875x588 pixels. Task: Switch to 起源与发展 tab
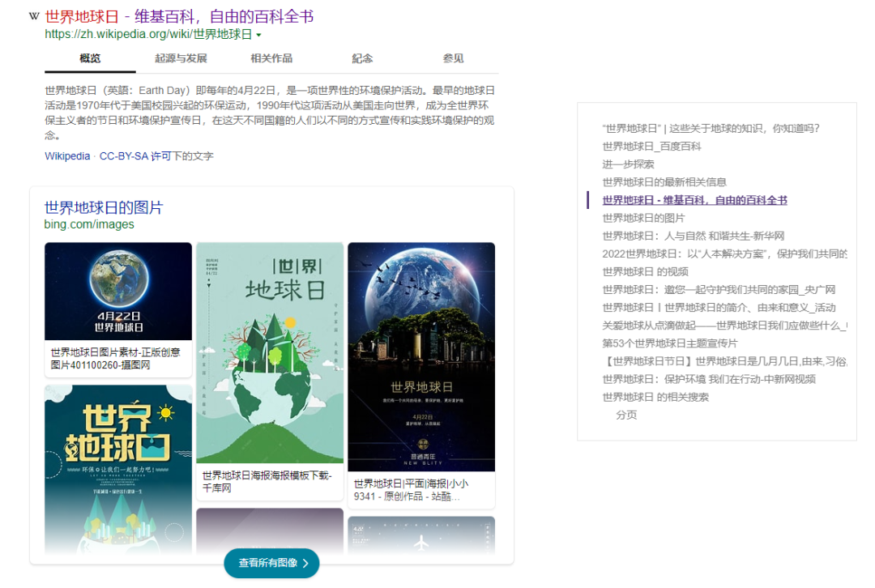pyautogui.click(x=181, y=58)
